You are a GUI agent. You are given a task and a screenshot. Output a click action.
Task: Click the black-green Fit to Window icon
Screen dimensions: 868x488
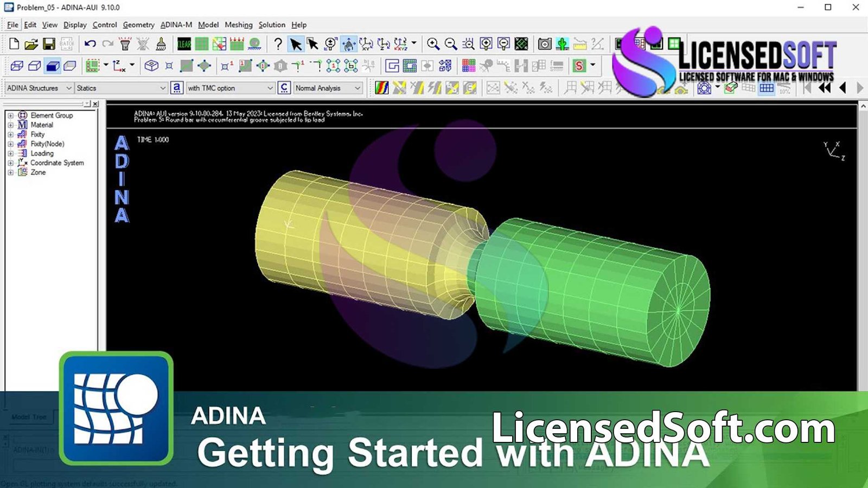tap(521, 44)
